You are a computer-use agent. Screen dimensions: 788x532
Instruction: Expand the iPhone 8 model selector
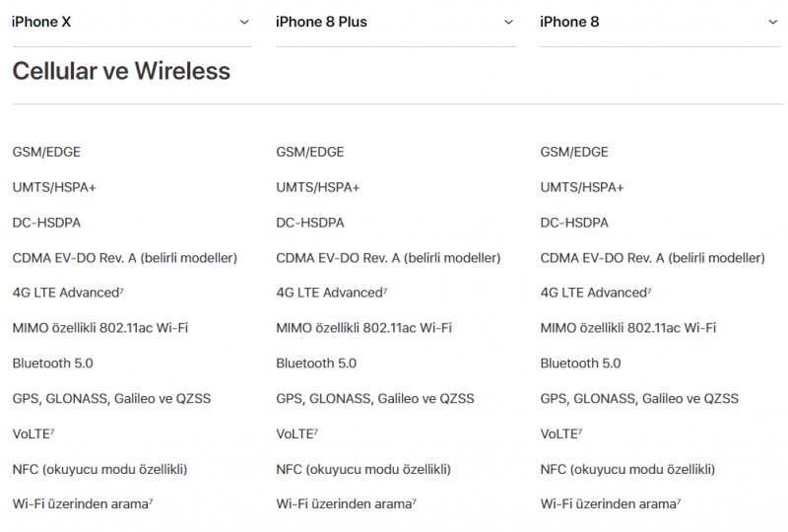click(x=659, y=22)
